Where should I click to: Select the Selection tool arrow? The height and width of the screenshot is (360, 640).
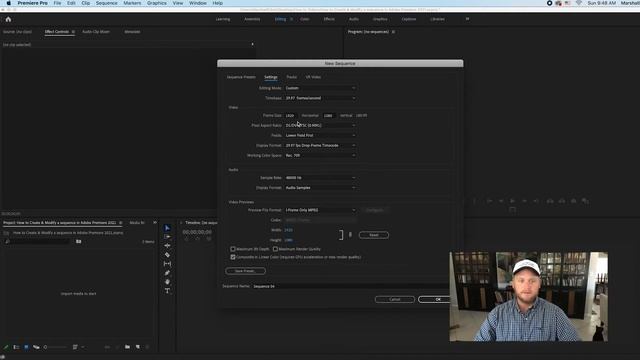(167, 228)
